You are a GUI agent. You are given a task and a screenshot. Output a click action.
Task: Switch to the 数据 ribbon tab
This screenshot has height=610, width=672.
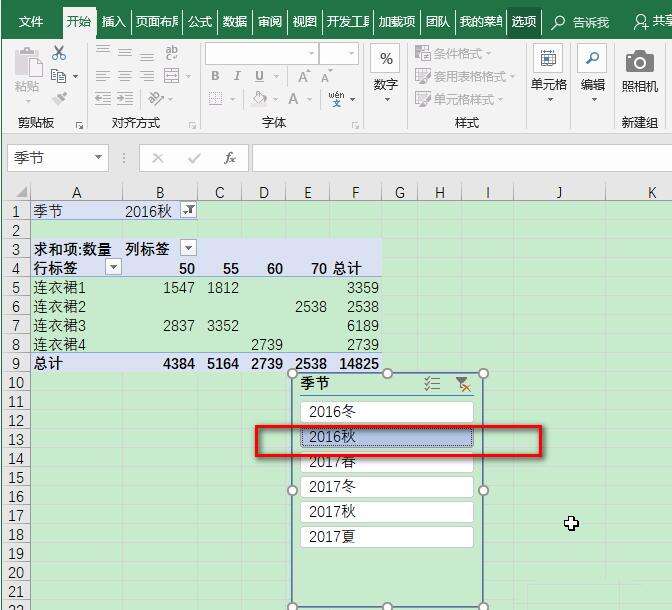[x=235, y=21]
